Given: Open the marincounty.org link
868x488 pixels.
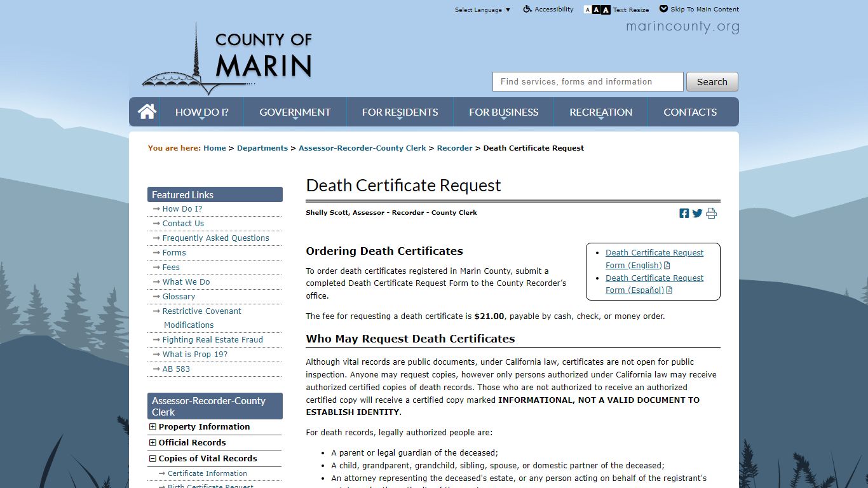Looking at the screenshot, I should pyautogui.click(x=682, y=27).
